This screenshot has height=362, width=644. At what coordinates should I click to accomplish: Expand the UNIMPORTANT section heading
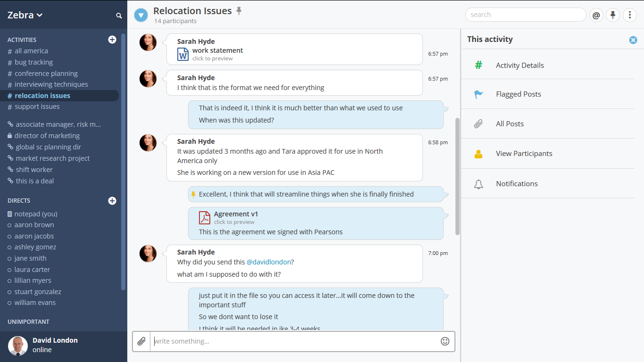tap(28, 322)
